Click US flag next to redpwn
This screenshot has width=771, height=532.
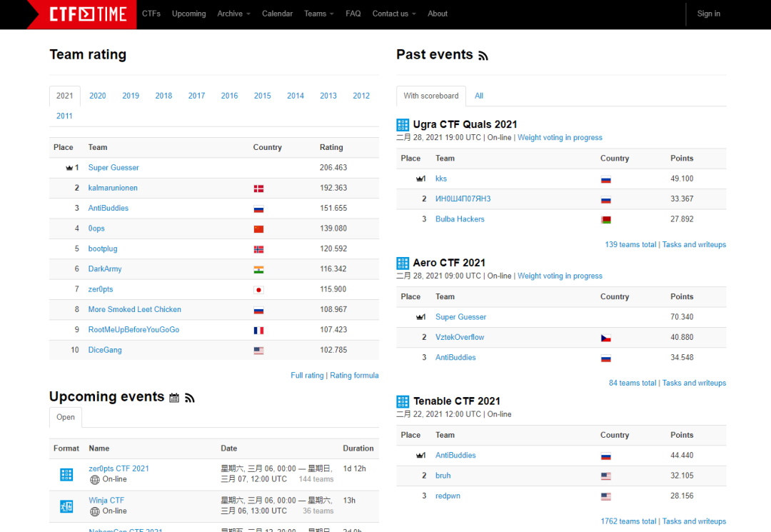point(606,496)
